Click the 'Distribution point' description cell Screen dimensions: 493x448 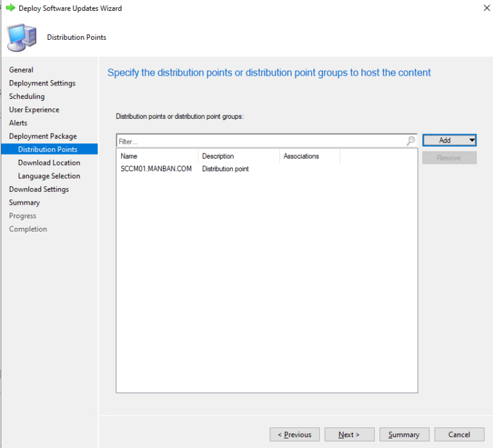[225, 169]
